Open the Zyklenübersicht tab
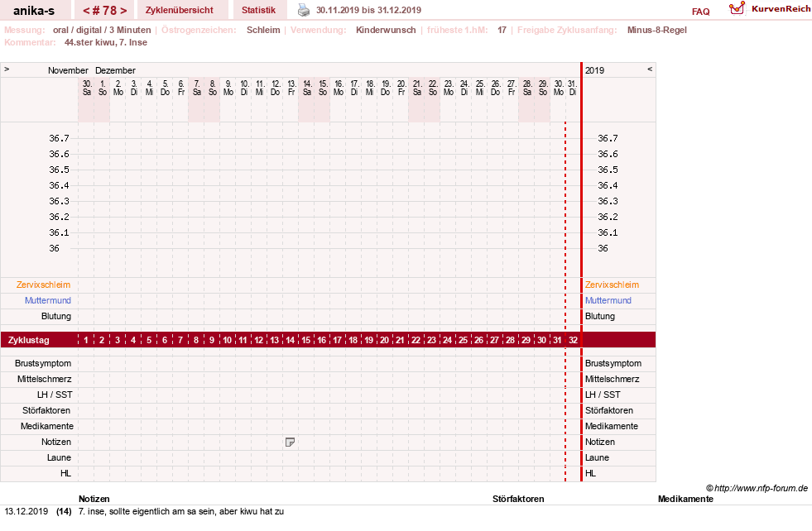This screenshot has width=812, height=531. 179,10
